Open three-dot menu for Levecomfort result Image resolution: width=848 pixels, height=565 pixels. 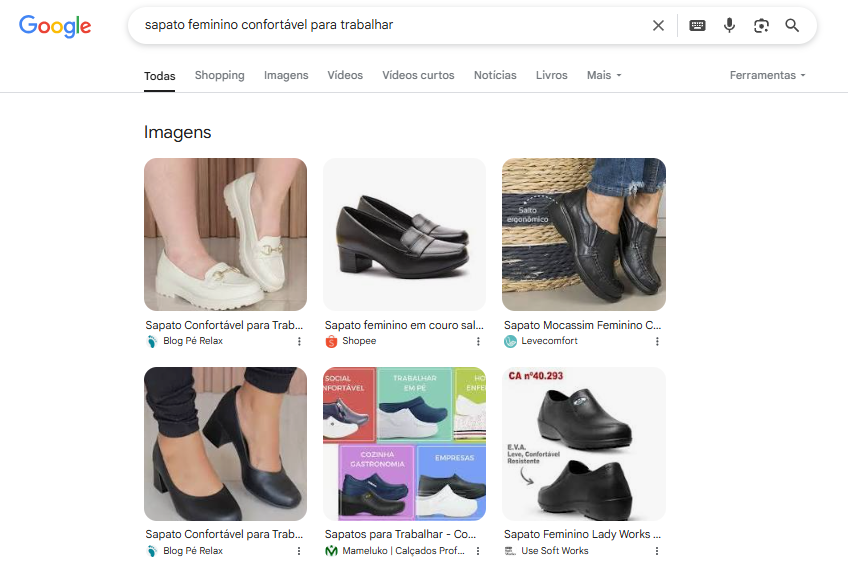[657, 341]
